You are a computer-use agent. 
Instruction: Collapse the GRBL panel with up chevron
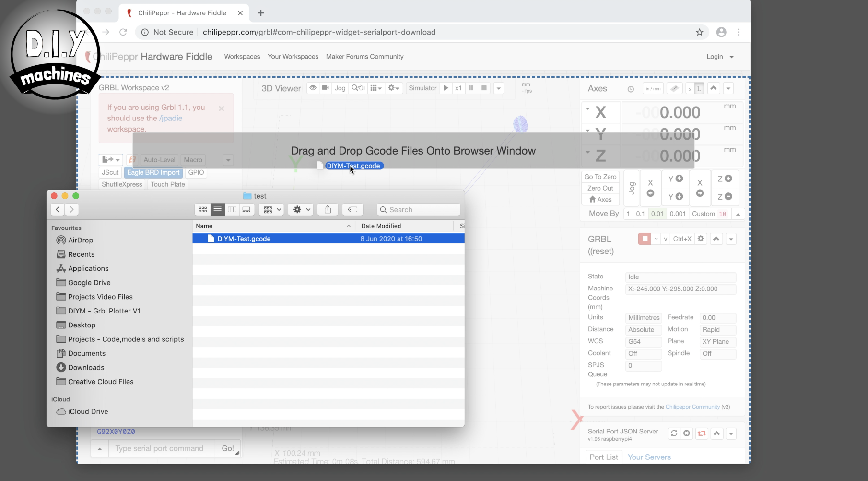(x=716, y=239)
